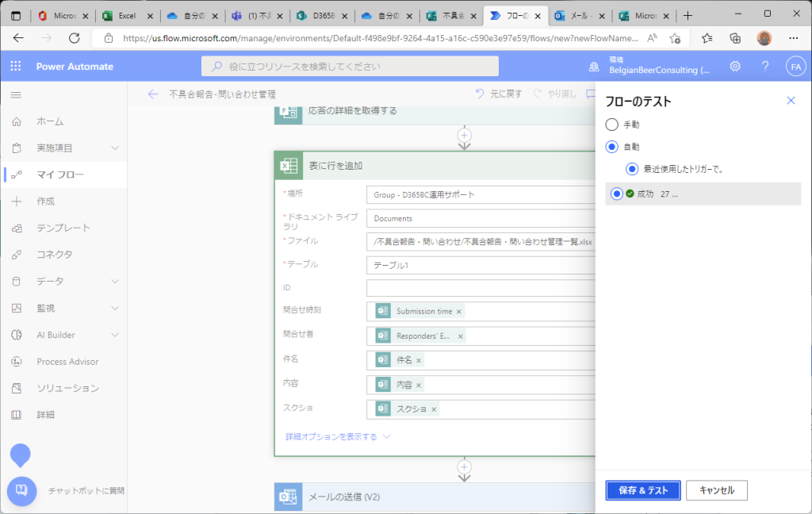Select the 成功 run radio button
812x514 pixels.
(x=616, y=194)
